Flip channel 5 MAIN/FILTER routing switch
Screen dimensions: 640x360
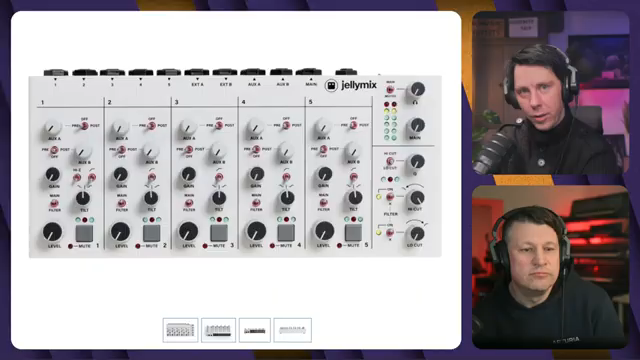coord(324,202)
